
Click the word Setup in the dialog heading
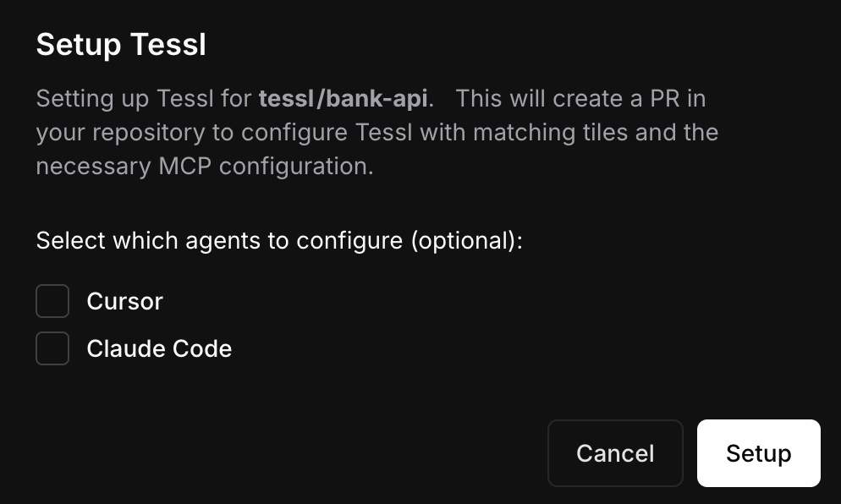(78, 45)
